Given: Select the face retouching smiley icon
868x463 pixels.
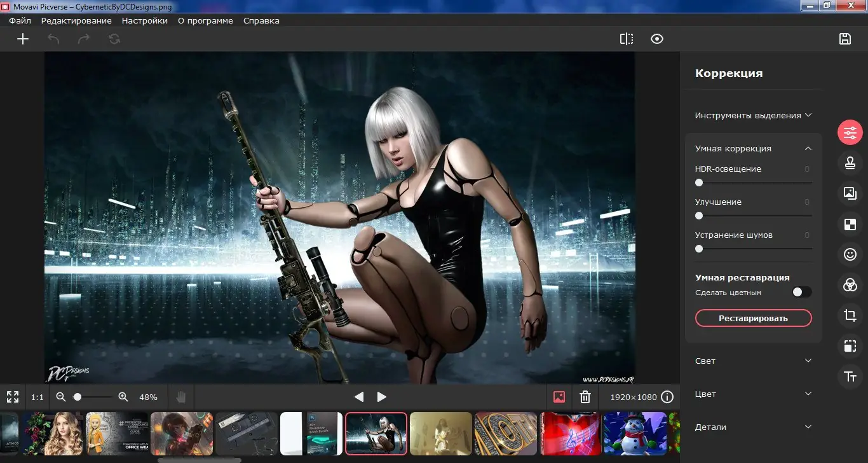Looking at the screenshot, I should click(x=850, y=254).
